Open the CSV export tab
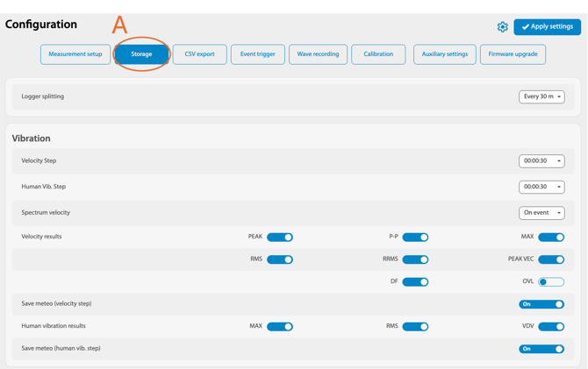This screenshot has width=588, height=369. [199, 54]
